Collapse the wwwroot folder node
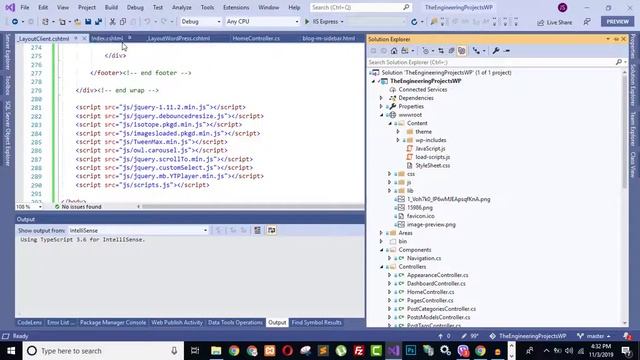 tap(382, 115)
